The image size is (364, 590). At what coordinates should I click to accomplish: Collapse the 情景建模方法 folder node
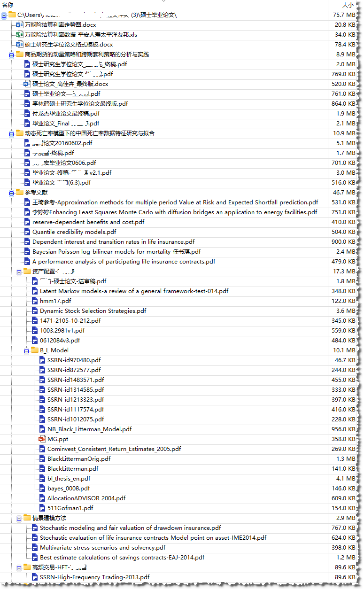pos(19,518)
